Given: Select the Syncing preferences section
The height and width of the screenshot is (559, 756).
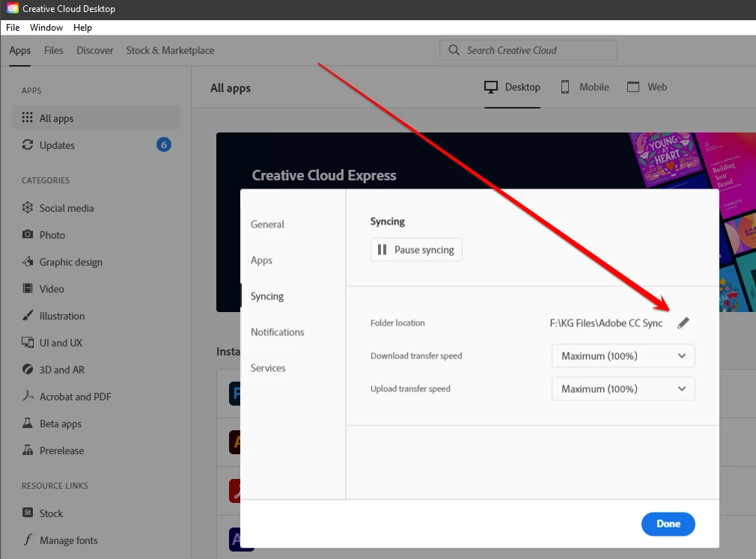Looking at the screenshot, I should pyautogui.click(x=266, y=296).
